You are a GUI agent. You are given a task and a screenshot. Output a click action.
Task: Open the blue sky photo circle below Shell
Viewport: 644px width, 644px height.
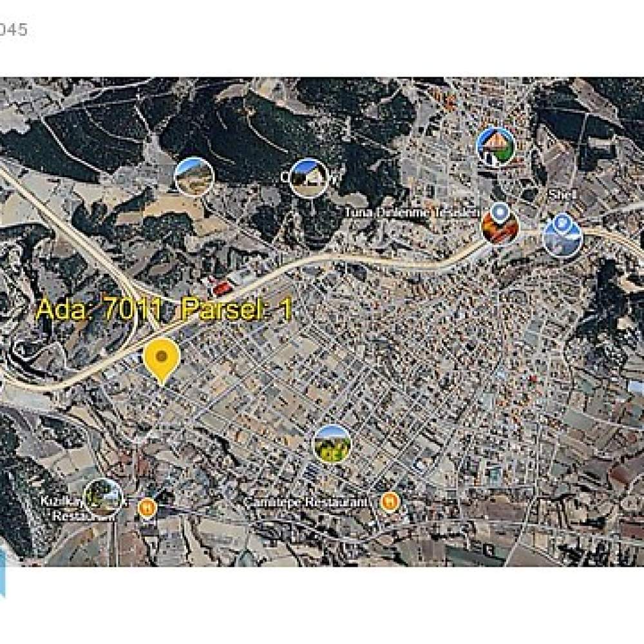pyautogui.click(x=562, y=239)
